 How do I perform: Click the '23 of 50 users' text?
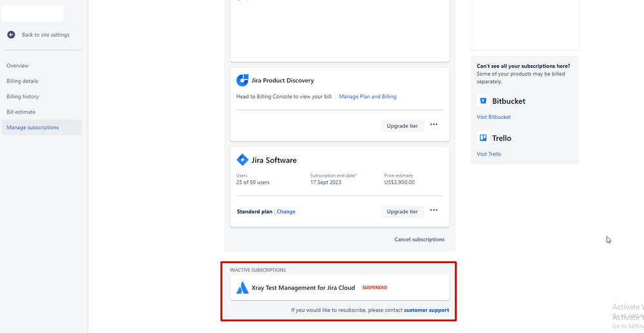253,182
